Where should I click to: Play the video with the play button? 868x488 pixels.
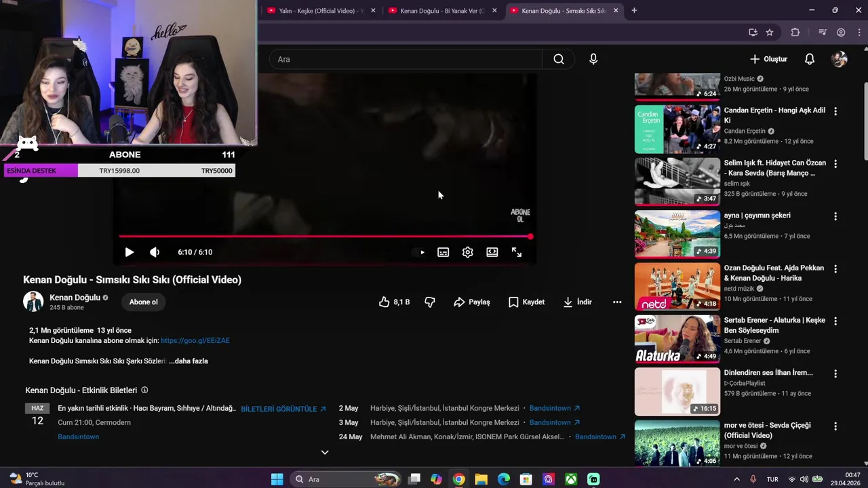tap(129, 252)
